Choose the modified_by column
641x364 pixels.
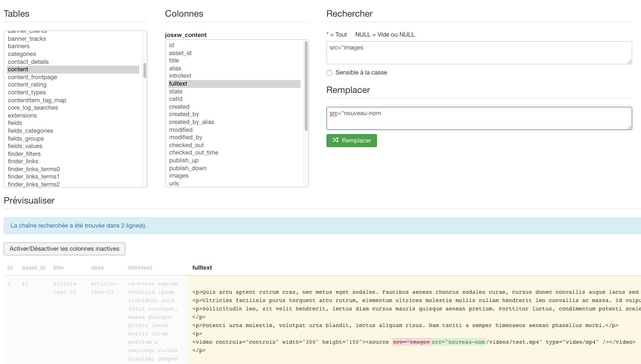point(234,137)
